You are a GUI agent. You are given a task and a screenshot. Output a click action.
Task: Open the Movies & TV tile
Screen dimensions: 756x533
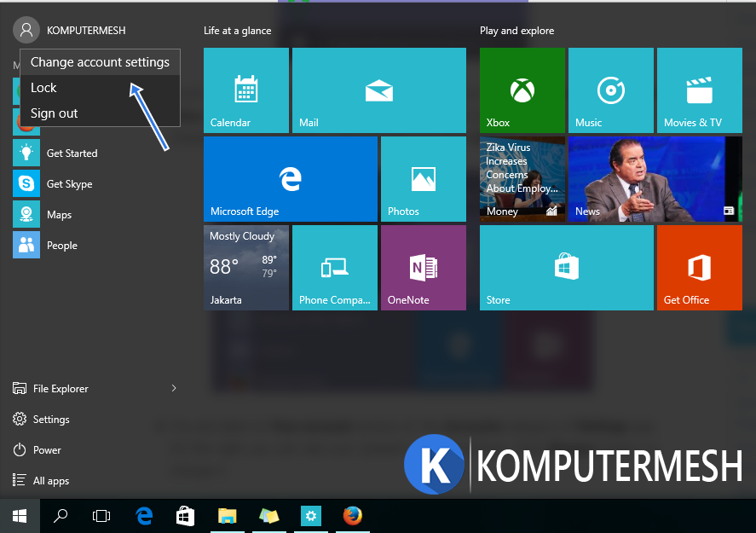click(699, 90)
